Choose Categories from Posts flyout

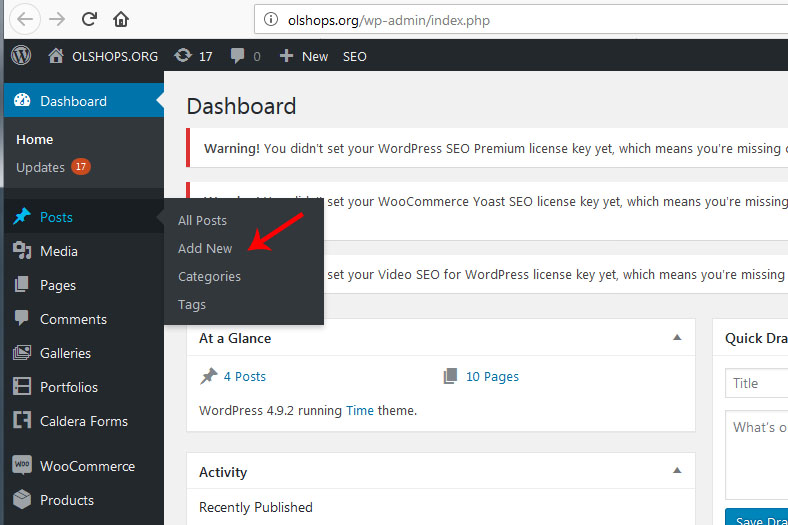click(x=209, y=277)
